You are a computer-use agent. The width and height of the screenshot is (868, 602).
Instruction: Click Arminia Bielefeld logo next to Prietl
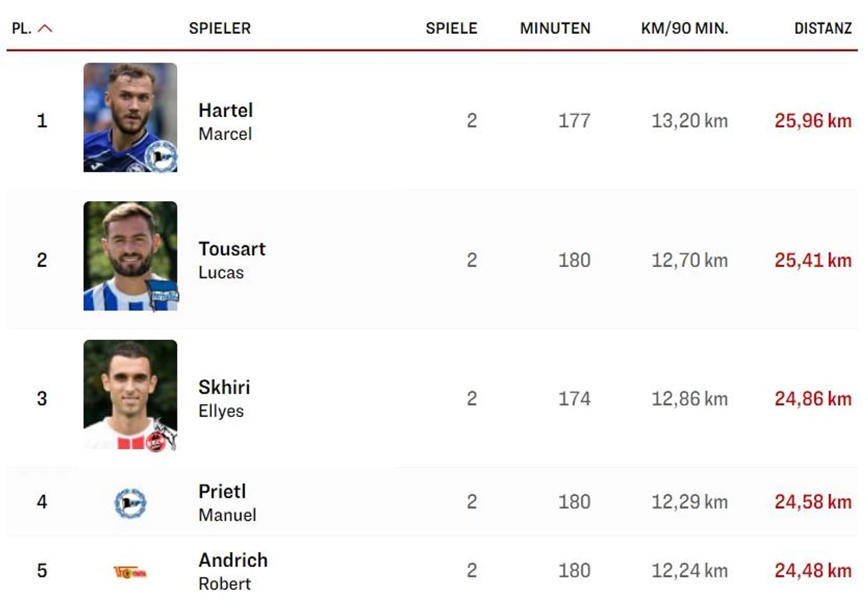130,503
